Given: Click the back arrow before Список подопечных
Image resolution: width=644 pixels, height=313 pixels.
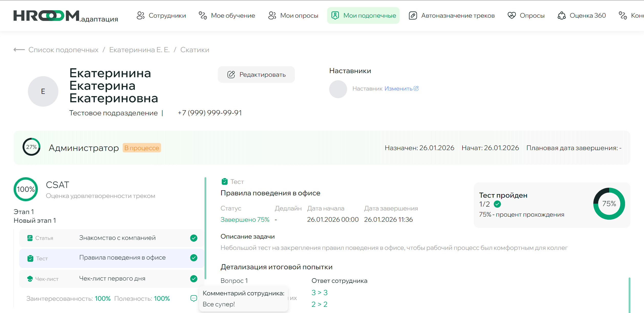Looking at the screenshot, I should click(19, 50).
